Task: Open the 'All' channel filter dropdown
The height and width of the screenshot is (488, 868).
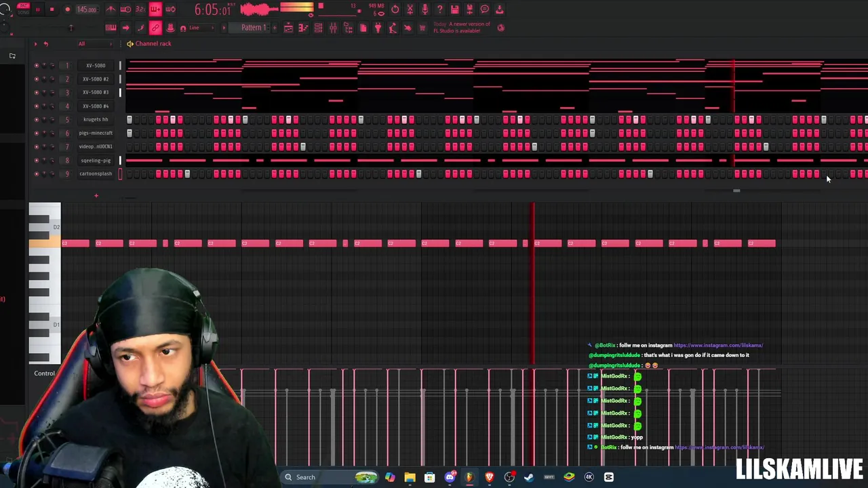Action: [96, 43]
